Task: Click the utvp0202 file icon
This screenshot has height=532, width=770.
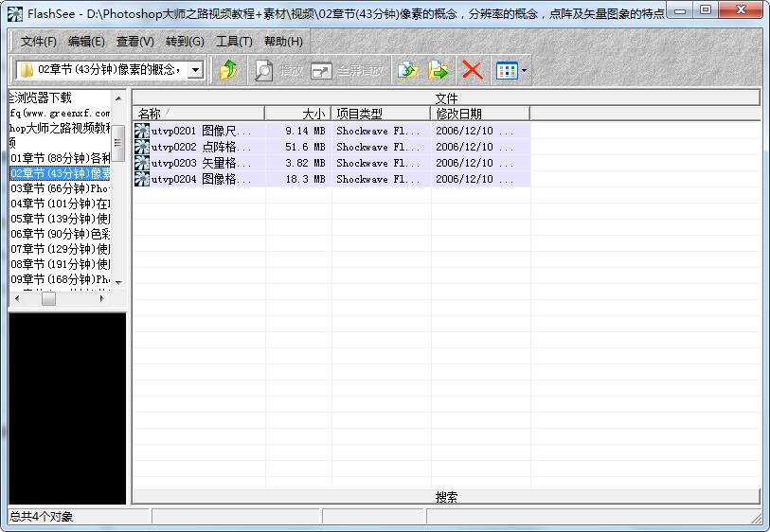Action: click(x=141, y=147)
